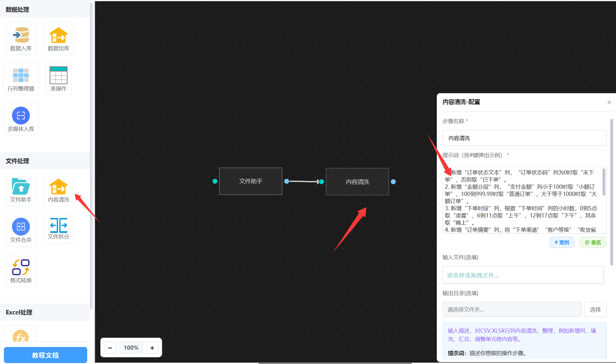Image resolution: width=616 pixels, height=364 pixels.
Task: Select the 数据出库 tool icon
Action: pos(59,36)
